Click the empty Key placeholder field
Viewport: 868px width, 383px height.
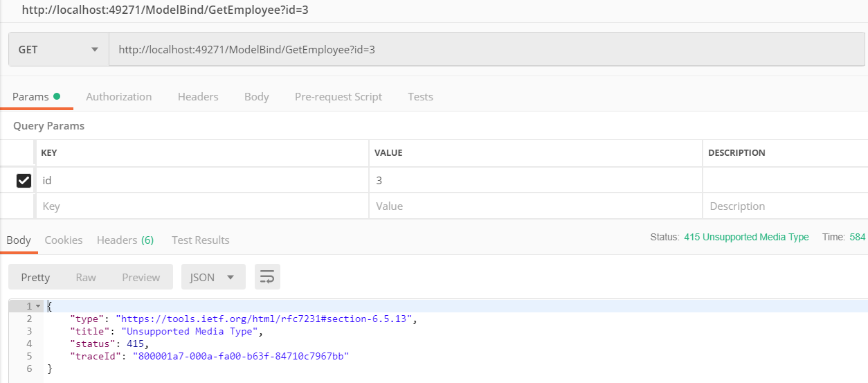coord(201,206)
